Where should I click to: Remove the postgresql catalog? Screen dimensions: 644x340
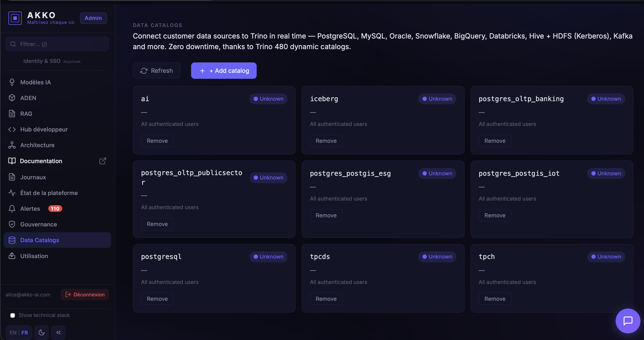[x=157, y=299]
